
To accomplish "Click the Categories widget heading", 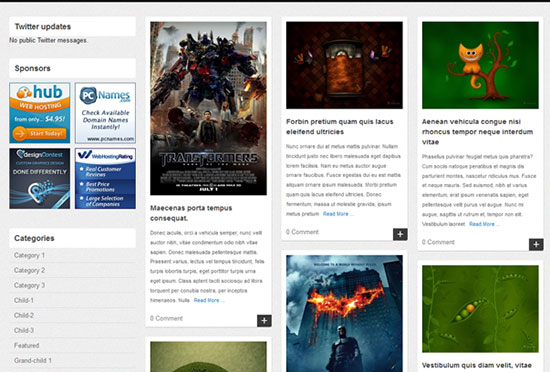I will pos(34,238).
